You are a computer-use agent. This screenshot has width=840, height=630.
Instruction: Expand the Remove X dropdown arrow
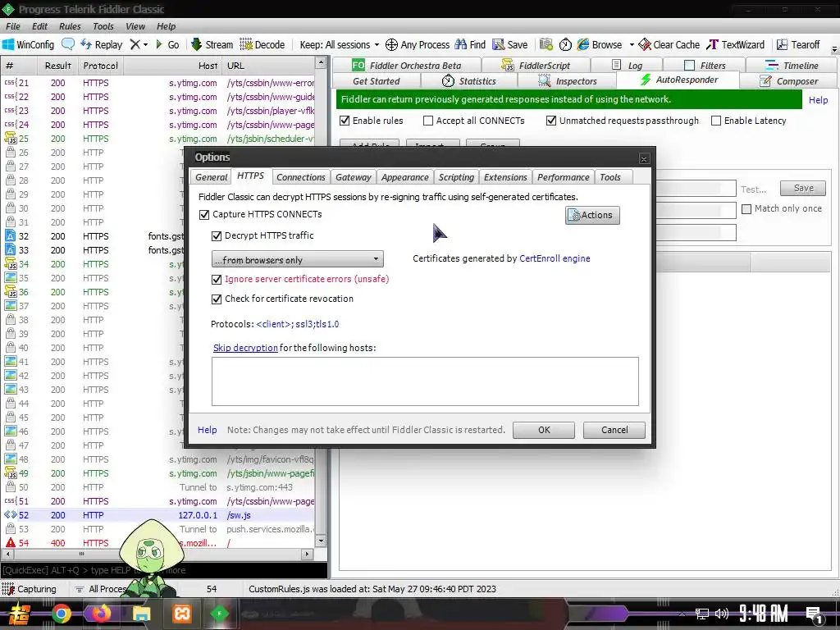(145, 44)
